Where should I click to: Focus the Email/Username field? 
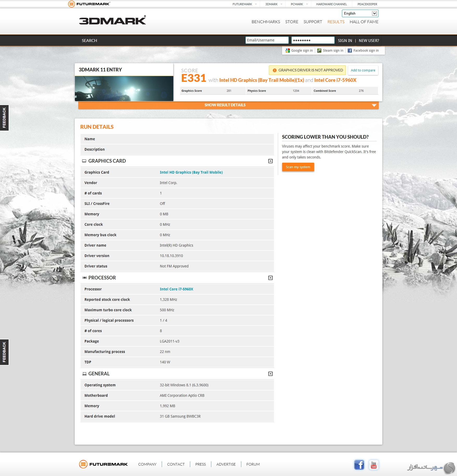[x=267, y=40]
